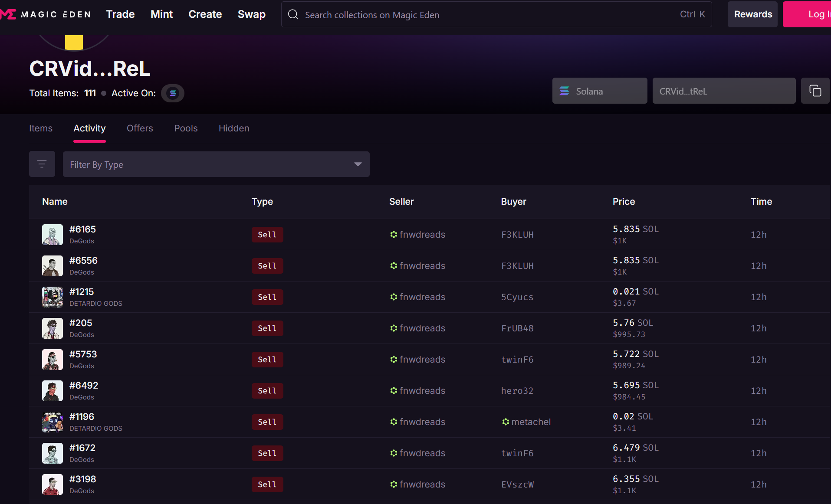Click the yellow profile avatar
Screen dimensions: 831x504
pos(74,42)
